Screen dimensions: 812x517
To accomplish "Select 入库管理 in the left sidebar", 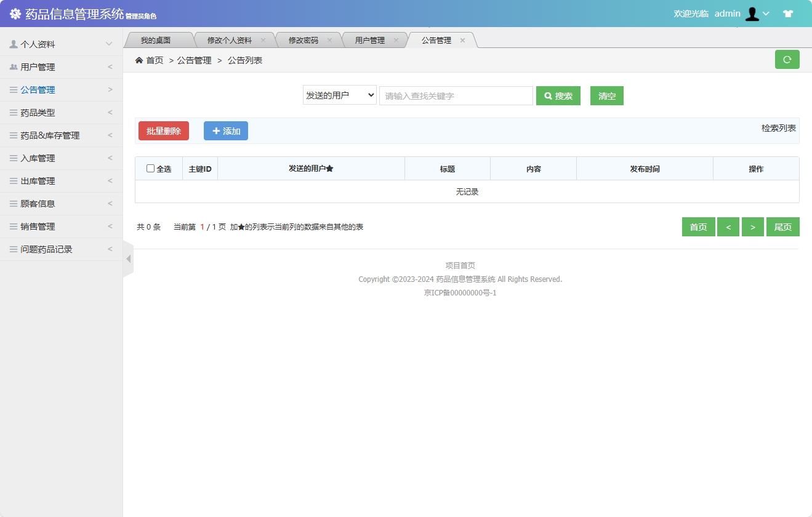I will [x=36, y=158].
